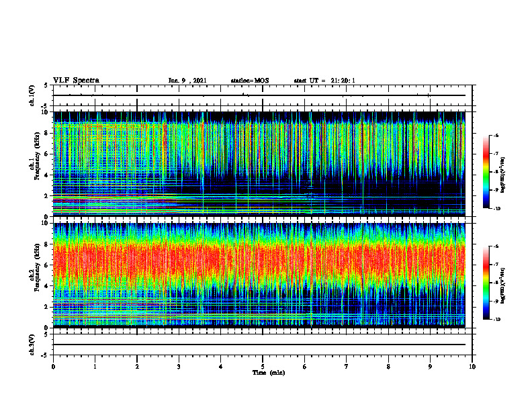Click the "9" tick on the Time axis
Image resolution: width=532 pixels, height=411 pixels.
[x=430, y=367]
